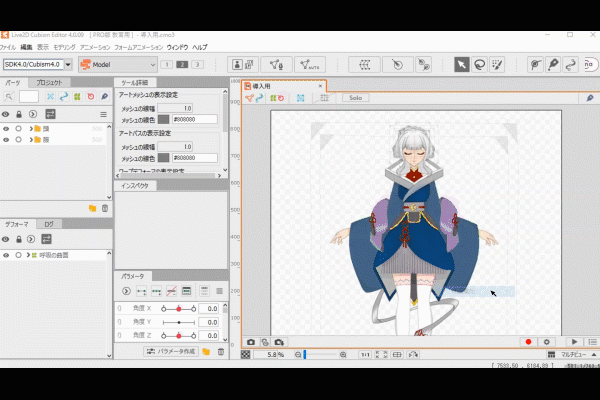Image resolution: width=600 pixels, height=400 pixels.
Task: Toggle lock circle of first Parts folder
Action: 18,129
